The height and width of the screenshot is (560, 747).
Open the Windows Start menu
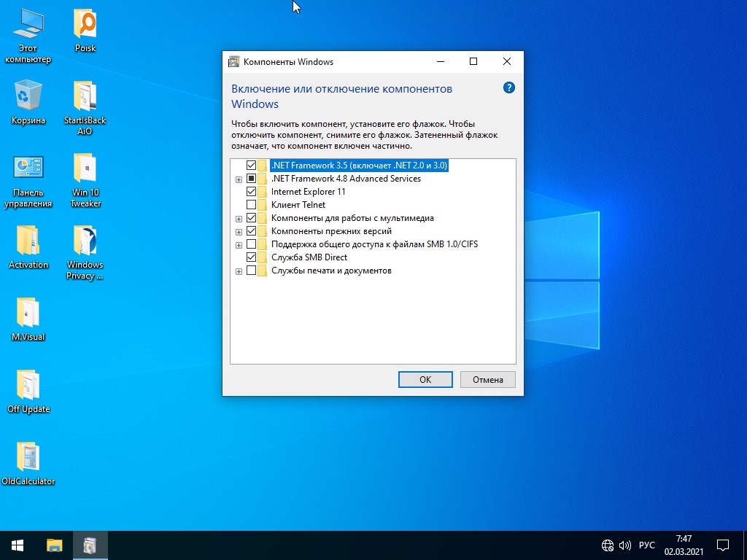18,545
